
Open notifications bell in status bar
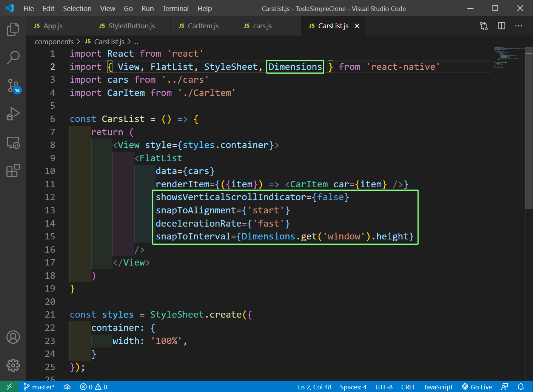521,387
